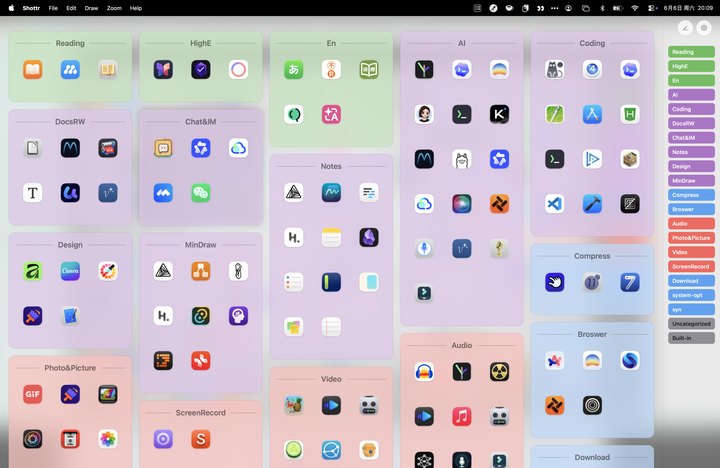Open the Siri orb icon in AI

click(x=461, y=204)
